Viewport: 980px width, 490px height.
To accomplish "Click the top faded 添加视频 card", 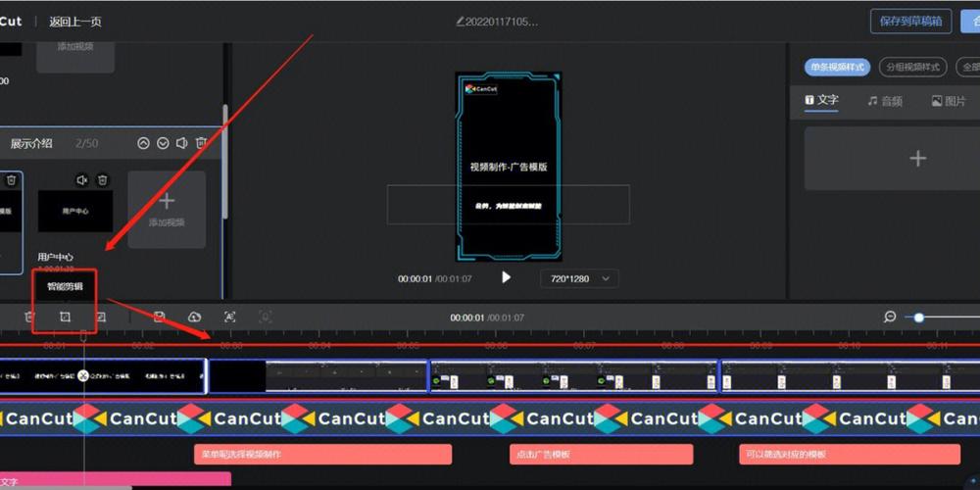I will click(x=75, y=57).
